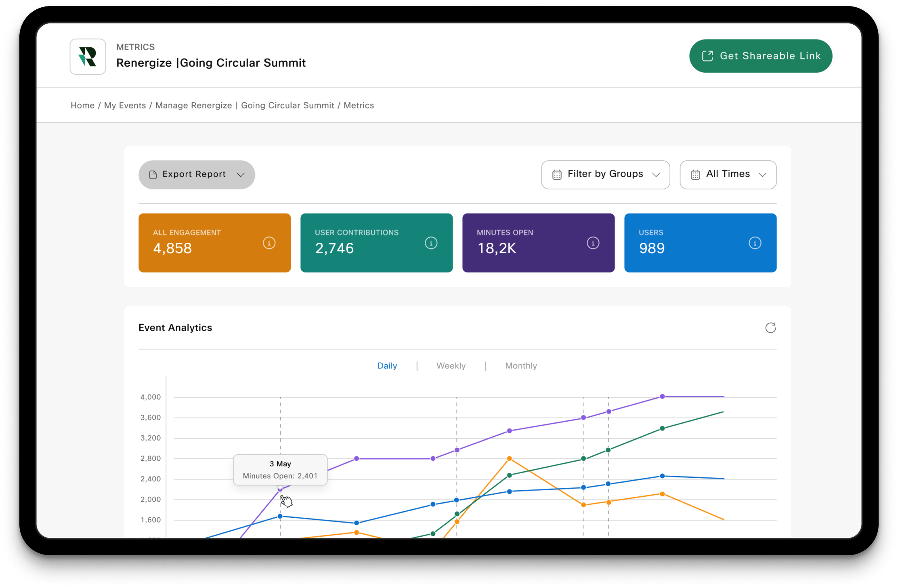This screenshot has height=588, width=898.
Task: Click the calendar icon in Filter by Groups
Action: click(x=557, y=175)
